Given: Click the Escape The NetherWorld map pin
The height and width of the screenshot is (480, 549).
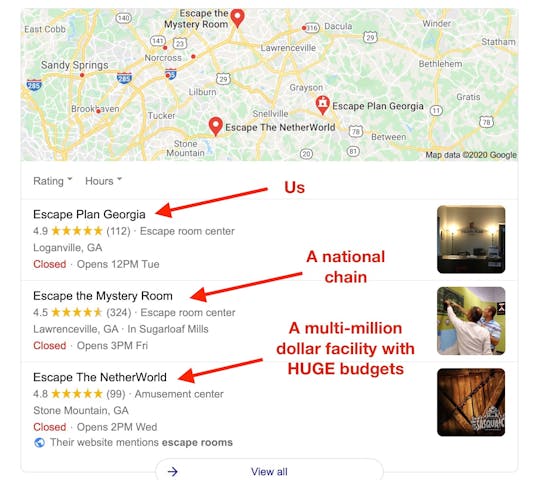Looking at the screenshot, I should pyautogui.click(x=216, y=126).
